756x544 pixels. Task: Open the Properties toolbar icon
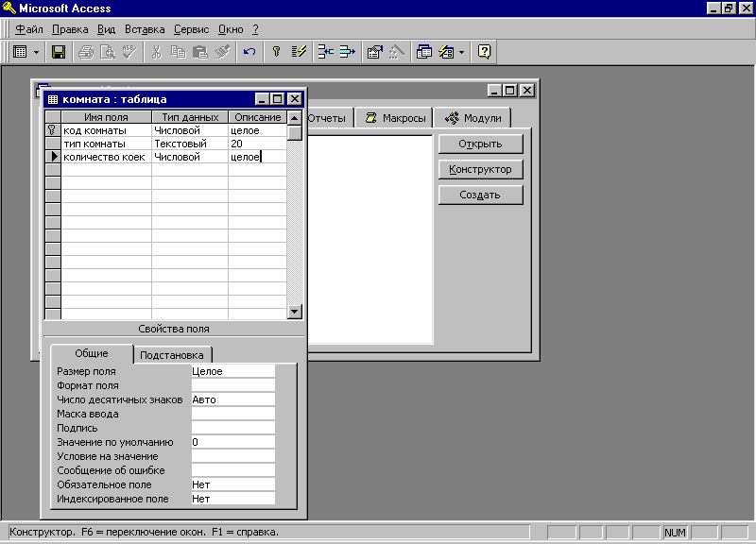374,52
